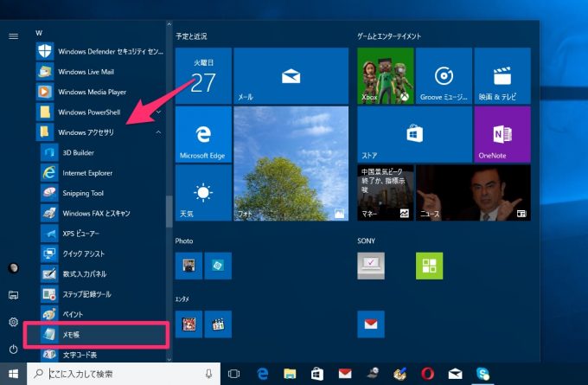The width and height of the screenshot is (588, 385).
Task: Open the Xbox tile
Action: [386, 76]
